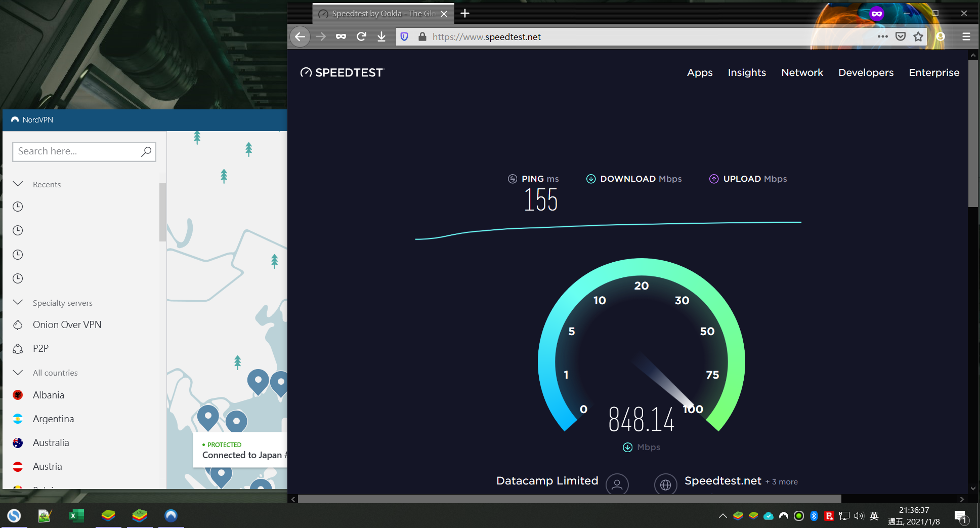Click the NordVPN tray icon
This screenshot has height=528, width=980.
pos(784,516)
